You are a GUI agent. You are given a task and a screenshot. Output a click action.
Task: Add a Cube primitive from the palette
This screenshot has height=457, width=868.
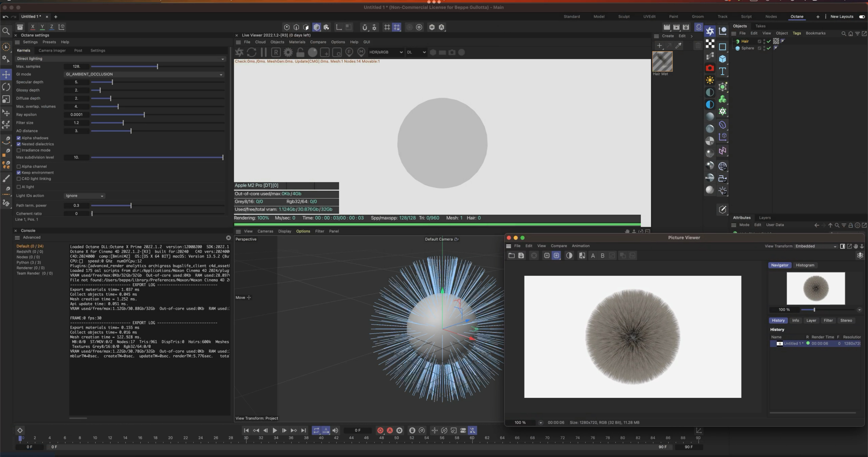tap(722, 59)
